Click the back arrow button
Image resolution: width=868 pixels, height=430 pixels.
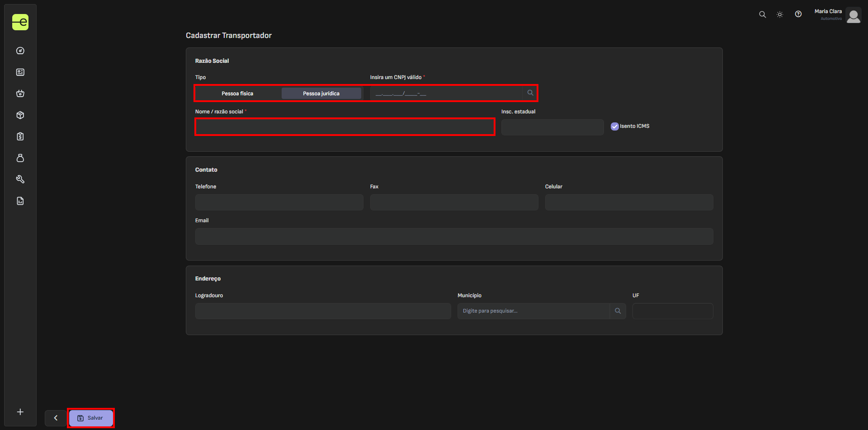[x=56, y=418]
